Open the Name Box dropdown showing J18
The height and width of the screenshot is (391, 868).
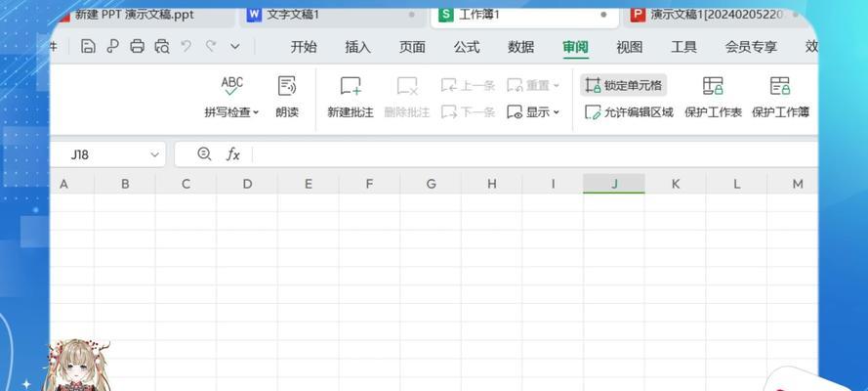155,155
